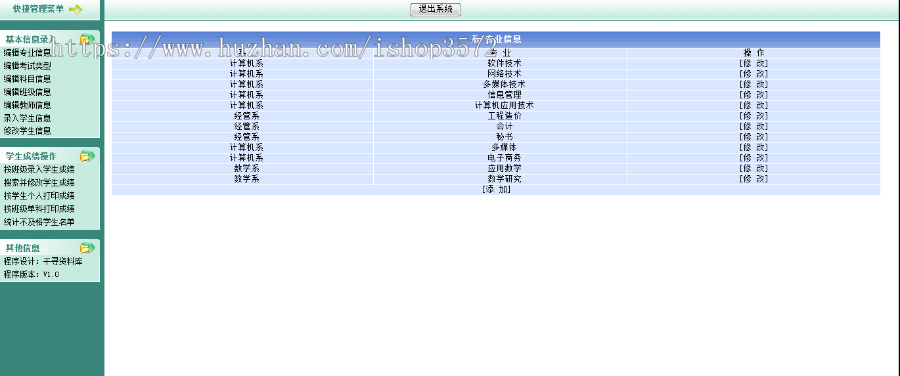
Task: Click the 快捷管理菜单 title text
Action: 38,9
